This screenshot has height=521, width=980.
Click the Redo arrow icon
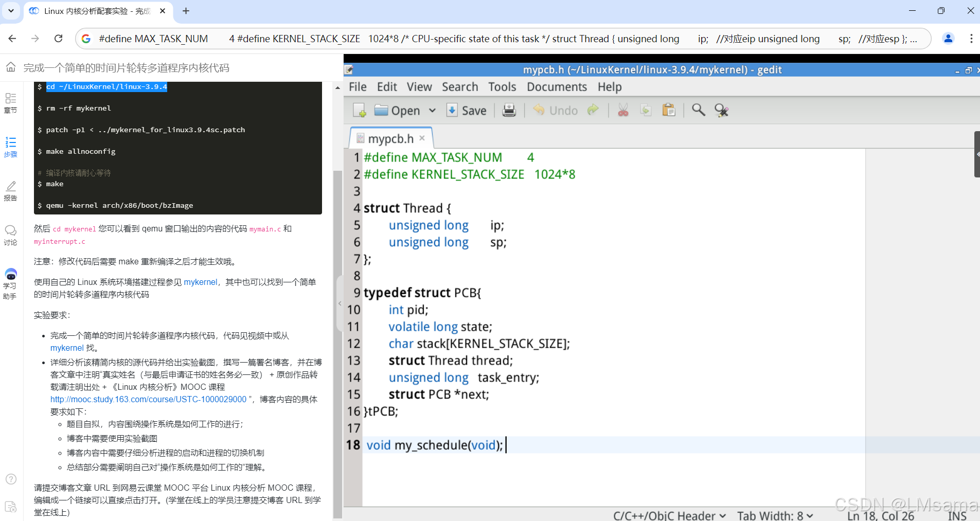pos(593,110)
